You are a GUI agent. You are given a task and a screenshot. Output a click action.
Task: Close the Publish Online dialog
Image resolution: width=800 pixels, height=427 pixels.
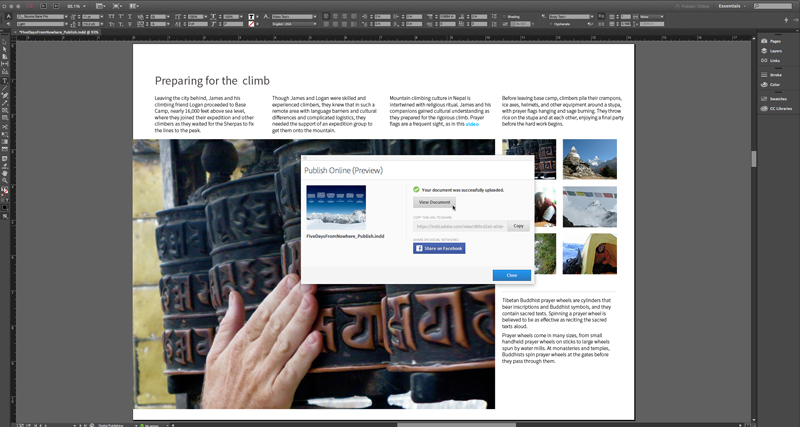pyautogui.click(x=511, y=275)
